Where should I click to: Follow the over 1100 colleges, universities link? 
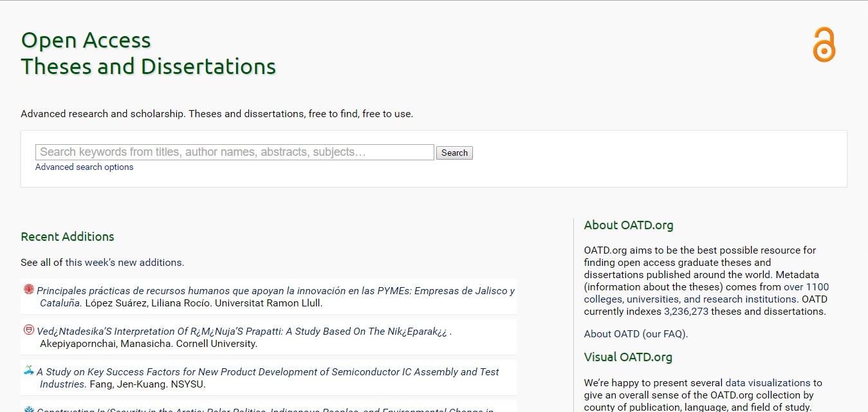pos(706,293)
